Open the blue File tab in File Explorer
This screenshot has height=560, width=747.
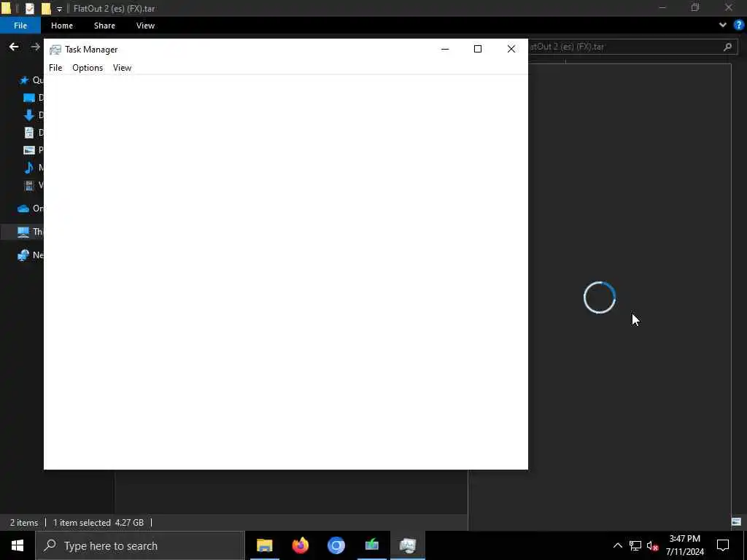click(x=20, y=26)
